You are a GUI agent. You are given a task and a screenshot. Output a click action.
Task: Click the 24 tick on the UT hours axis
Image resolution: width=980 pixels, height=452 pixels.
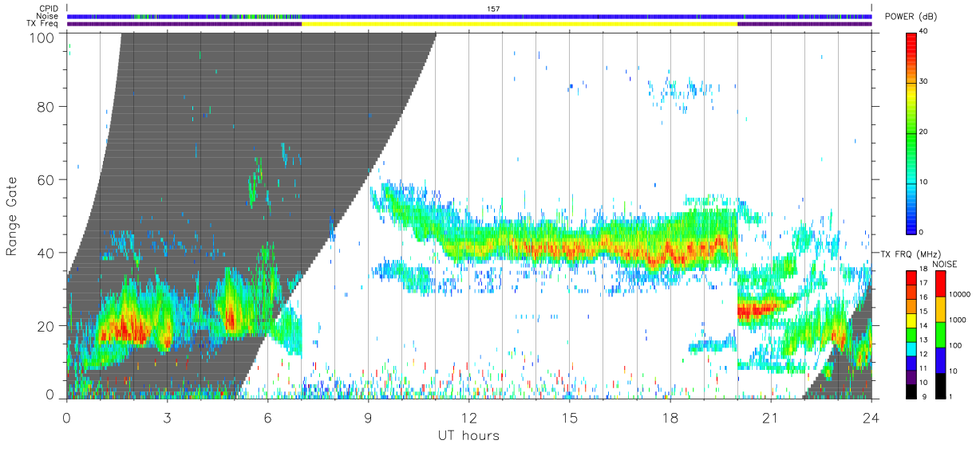(871, 417)
